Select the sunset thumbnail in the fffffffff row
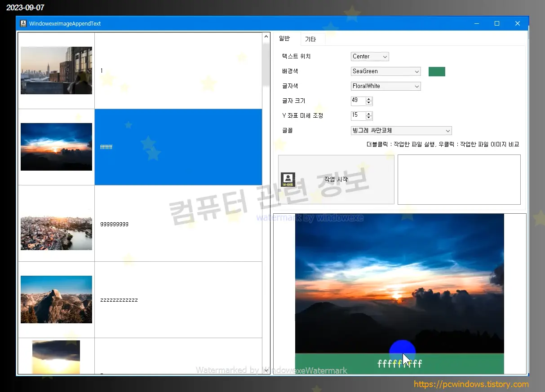 click(x=56, y=147)
